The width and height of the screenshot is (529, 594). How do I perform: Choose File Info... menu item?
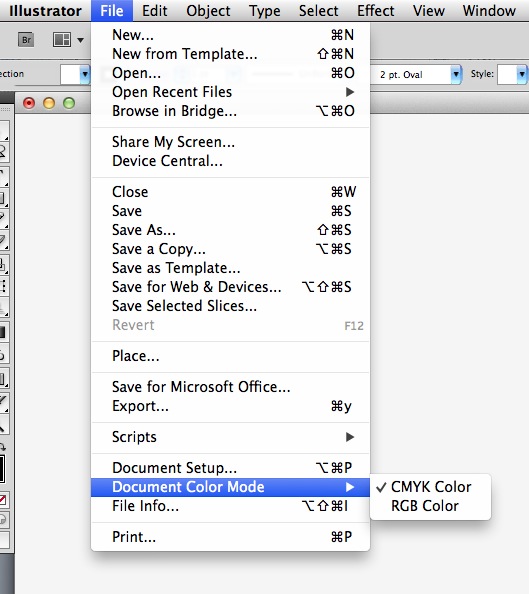[230, 506]
